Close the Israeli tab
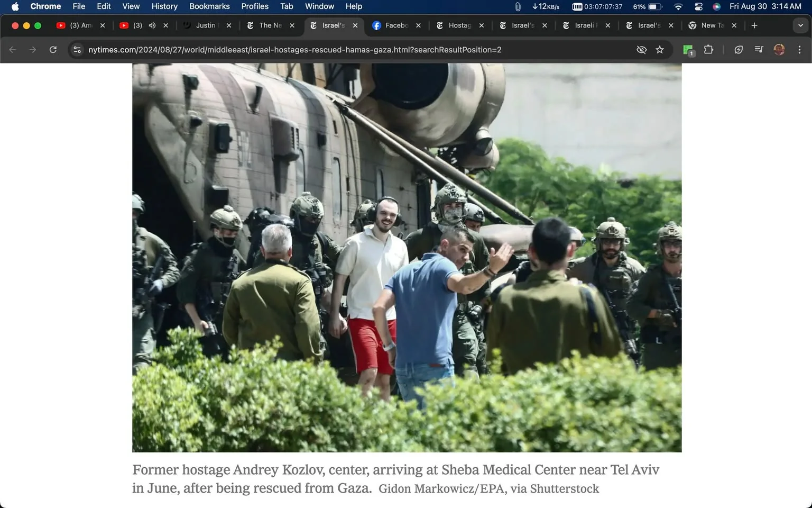 608,25
